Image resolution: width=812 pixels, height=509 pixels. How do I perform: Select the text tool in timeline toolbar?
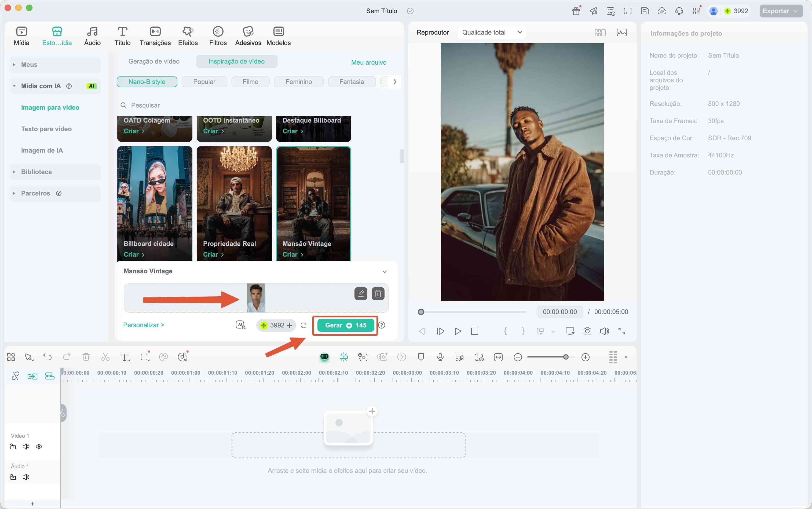point(125,357)
